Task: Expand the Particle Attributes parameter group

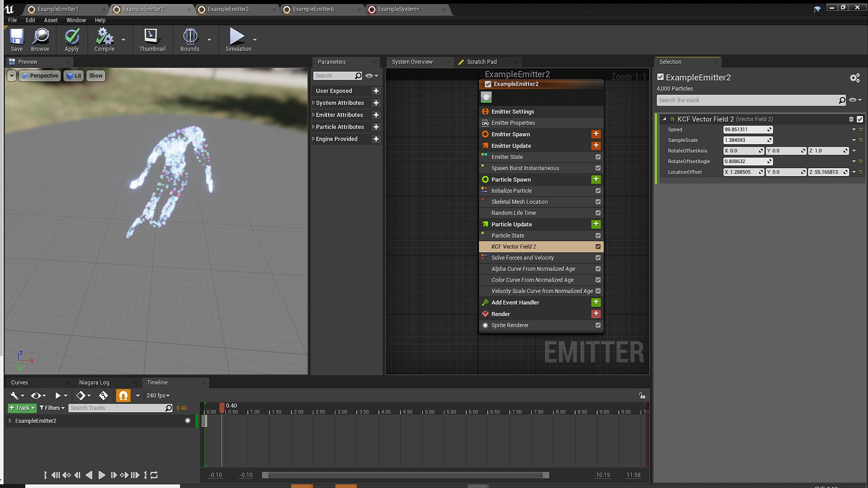Action: coord(313,127)
